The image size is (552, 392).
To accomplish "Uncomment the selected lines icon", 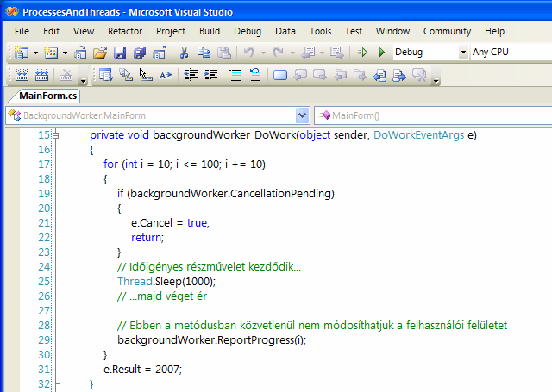I will click(x=255, y=75).
